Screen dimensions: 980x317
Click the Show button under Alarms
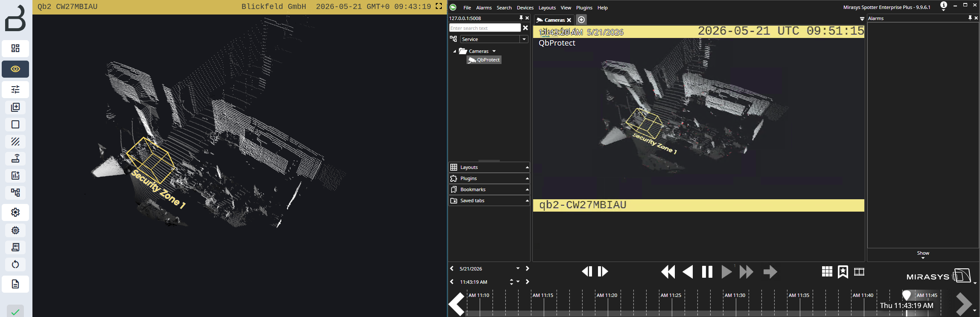click(923, 254)
